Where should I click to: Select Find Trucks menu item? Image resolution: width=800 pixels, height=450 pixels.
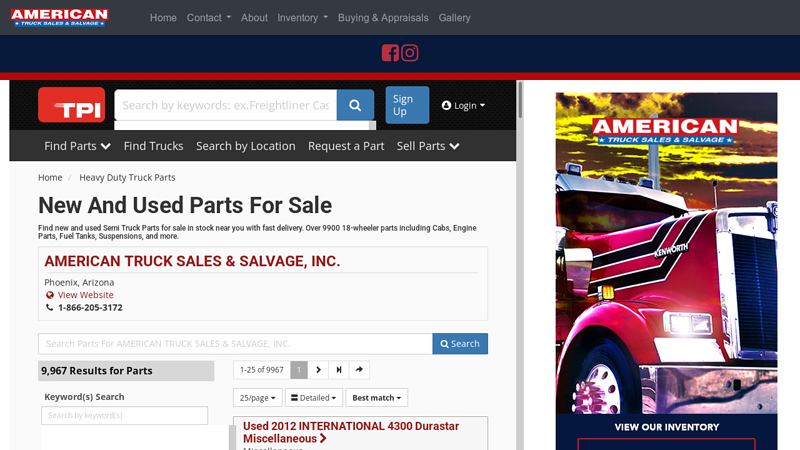[x=154, y=146]
